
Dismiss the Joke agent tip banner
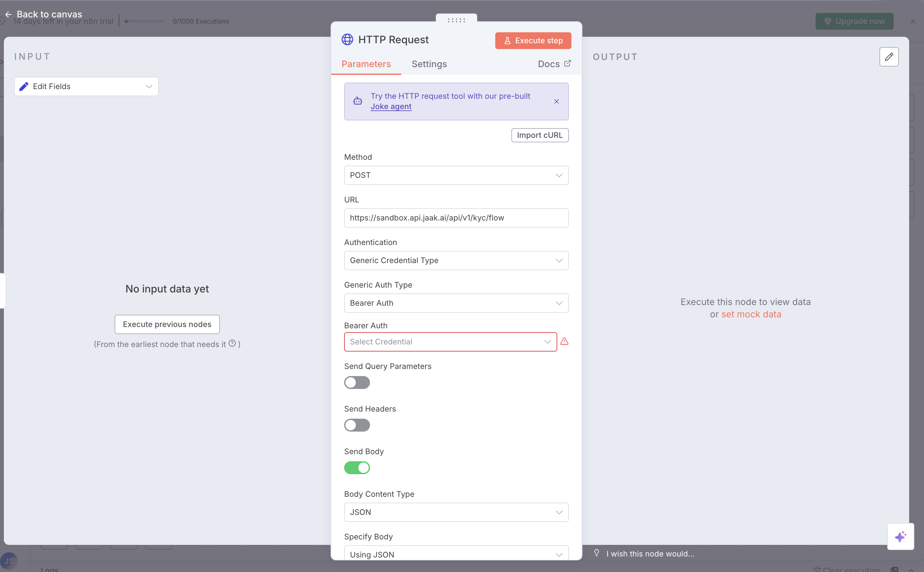pyautogui.click(x=556, y=101)
